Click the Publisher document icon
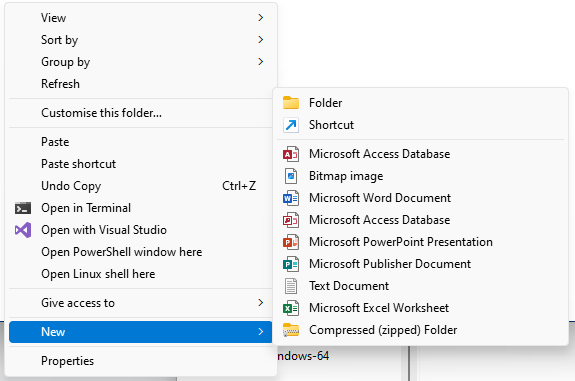The image size is (575, 381). [291, 264]
